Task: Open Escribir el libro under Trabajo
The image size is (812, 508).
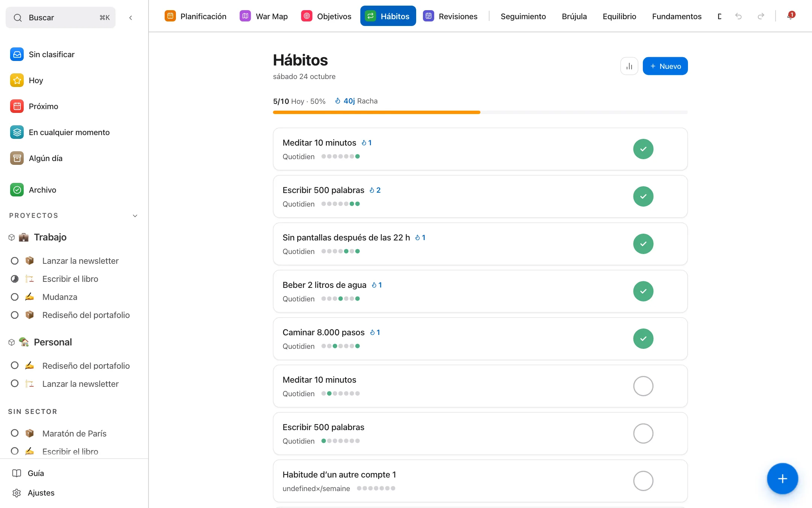Action: (70, 279)
